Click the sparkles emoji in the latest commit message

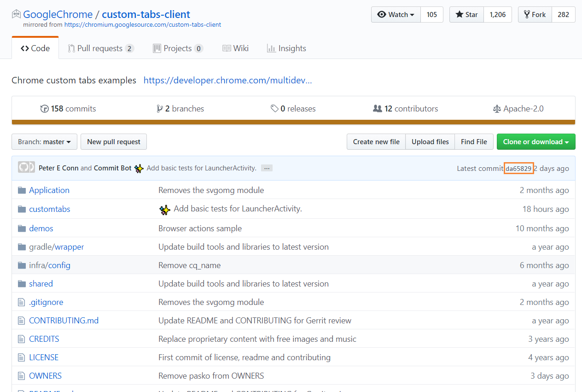point(139,169)
